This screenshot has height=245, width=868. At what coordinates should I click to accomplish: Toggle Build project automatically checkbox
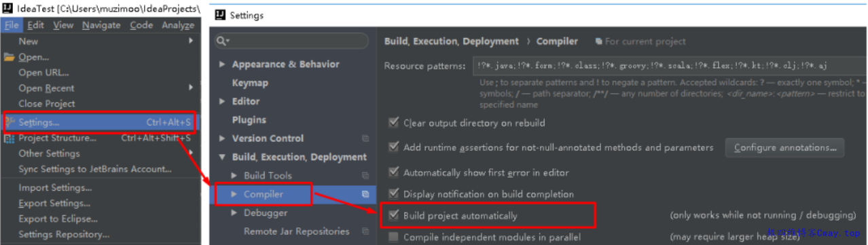pos(393,216)
